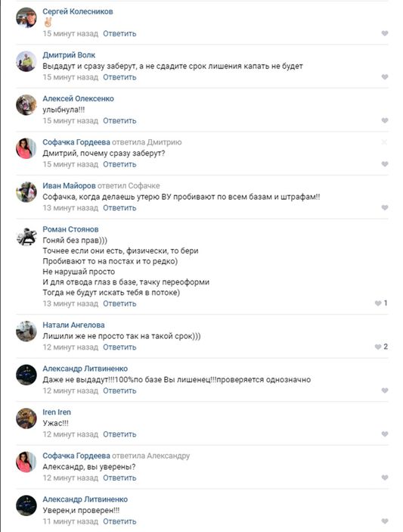Open Роман Стоянов's avatar picture

pyautogui.click(x=26, y=235)
